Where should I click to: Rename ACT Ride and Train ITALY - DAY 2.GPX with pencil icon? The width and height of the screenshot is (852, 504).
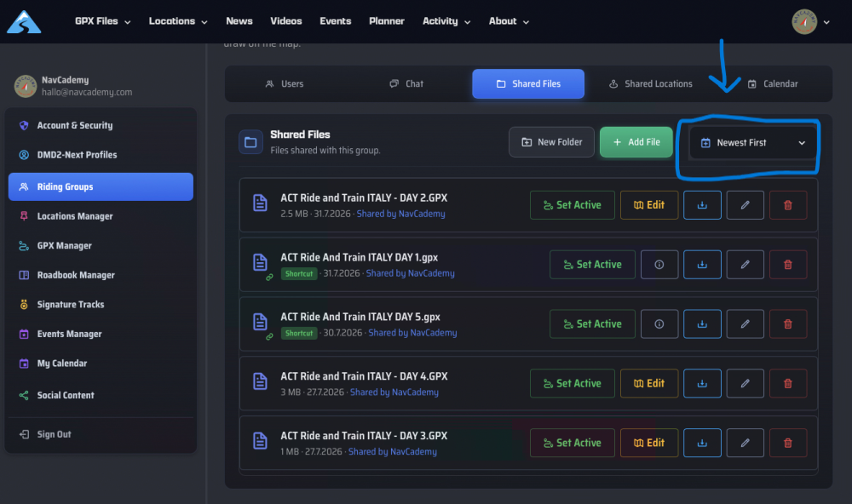745,204
